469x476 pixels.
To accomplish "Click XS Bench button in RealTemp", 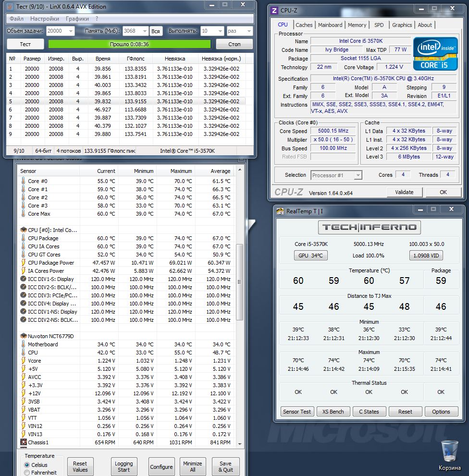I will tap(333, 412).
